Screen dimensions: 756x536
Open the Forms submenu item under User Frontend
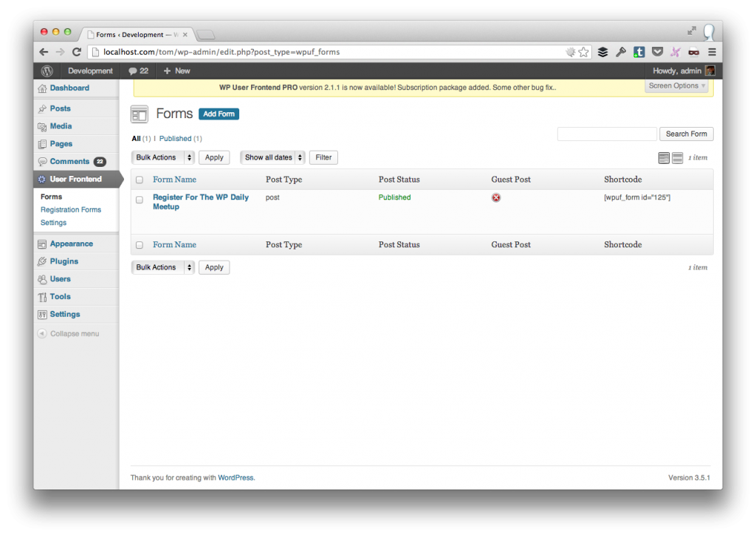tap(51, 196)
